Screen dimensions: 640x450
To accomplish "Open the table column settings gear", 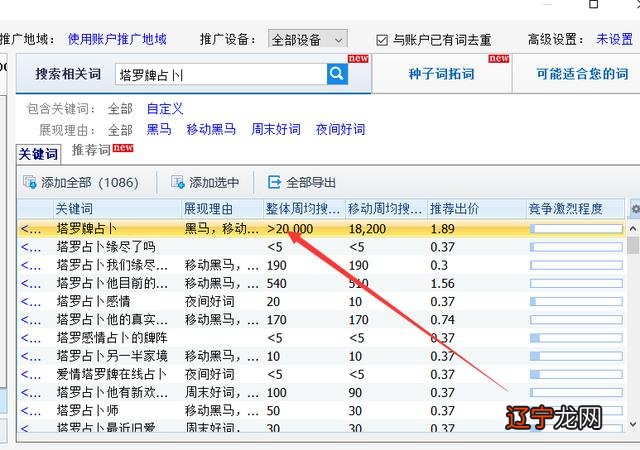I will 635,209.
